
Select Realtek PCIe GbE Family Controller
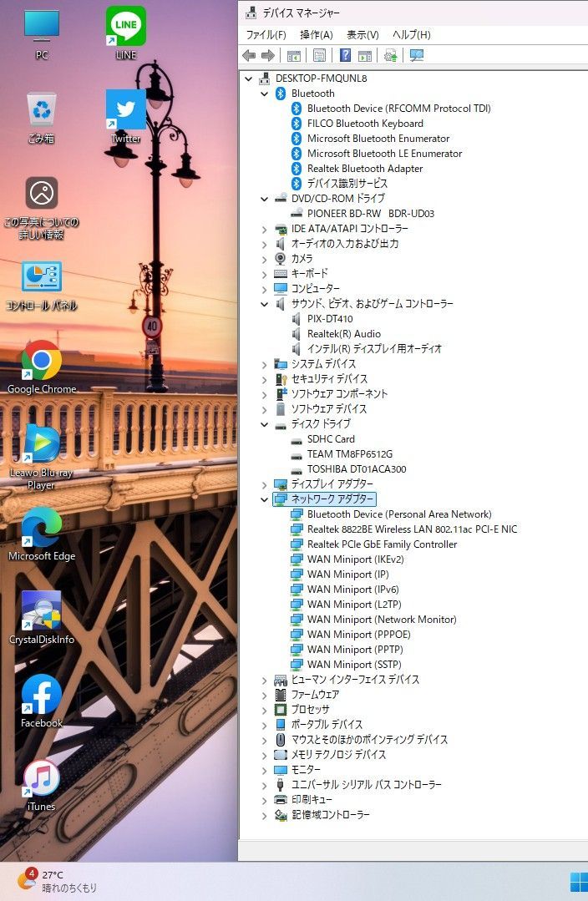click(383, 544)
